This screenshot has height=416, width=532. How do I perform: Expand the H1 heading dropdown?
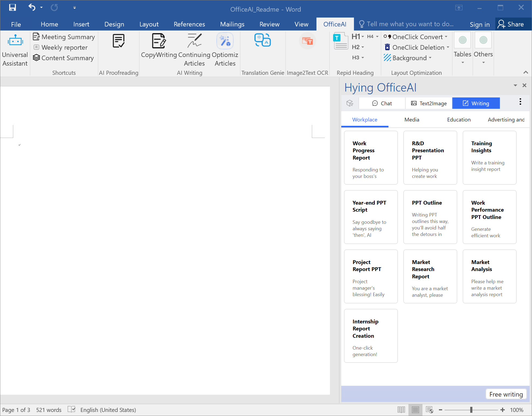[363, 36]
